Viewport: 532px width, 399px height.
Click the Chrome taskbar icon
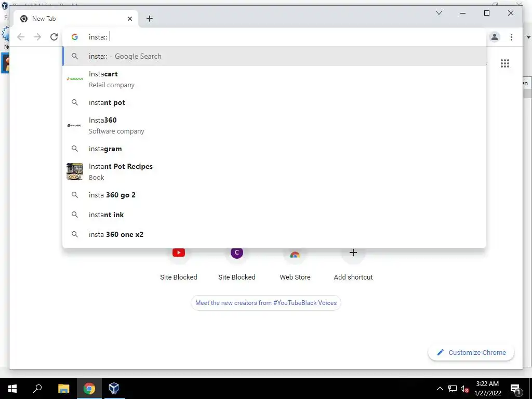click(89, 389)
